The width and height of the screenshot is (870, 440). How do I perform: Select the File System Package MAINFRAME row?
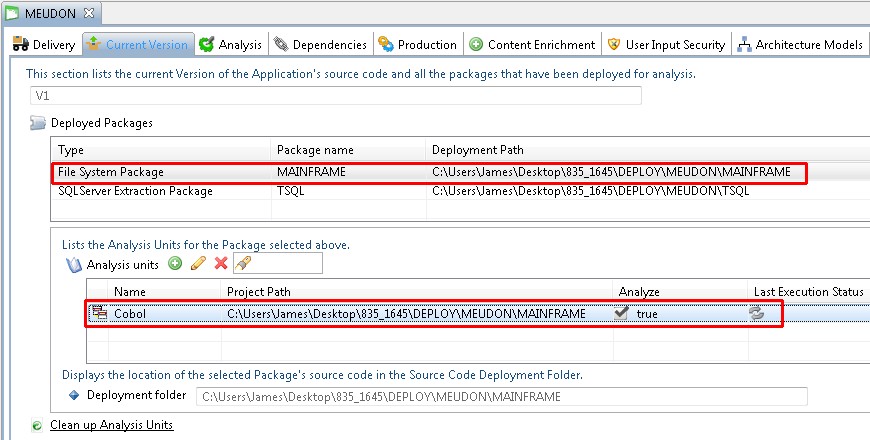pyautogui.click(x=110, y=173)
